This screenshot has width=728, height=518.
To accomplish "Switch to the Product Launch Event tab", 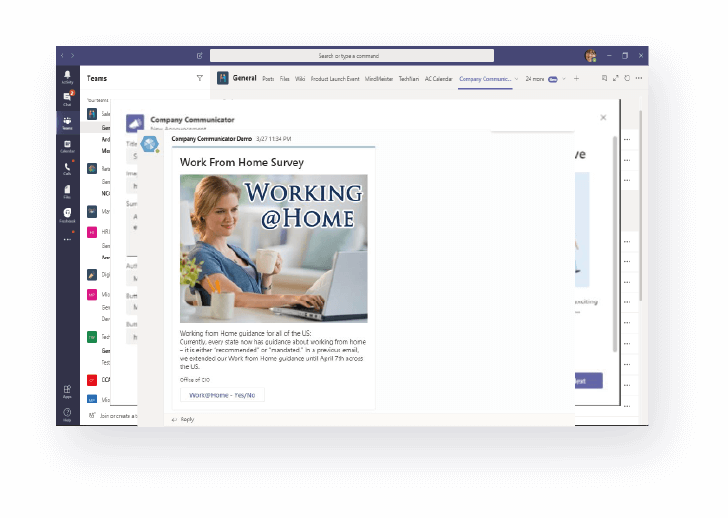I will pos(335,79).
